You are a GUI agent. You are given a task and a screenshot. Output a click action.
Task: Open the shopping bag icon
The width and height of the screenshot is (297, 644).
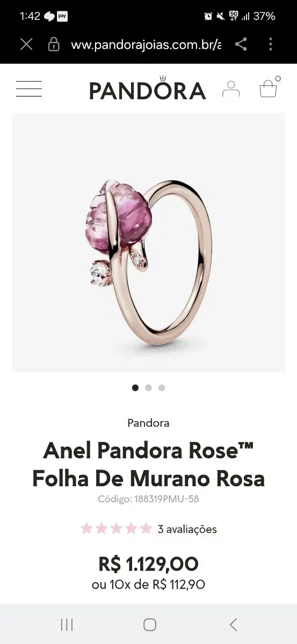[x=269, y=87]
